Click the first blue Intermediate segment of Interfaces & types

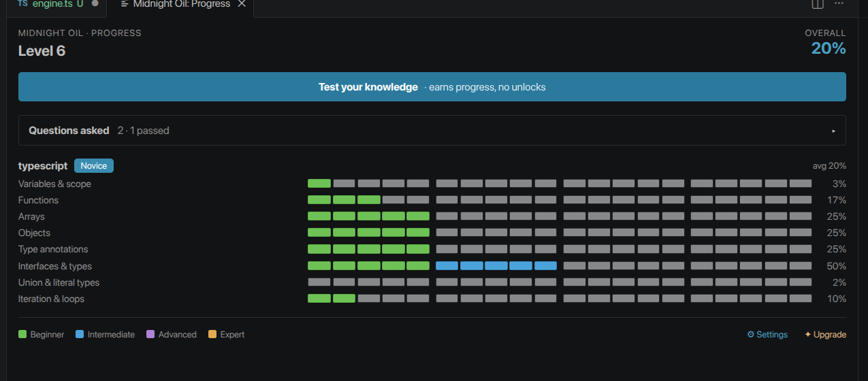[x=447, y=266]
